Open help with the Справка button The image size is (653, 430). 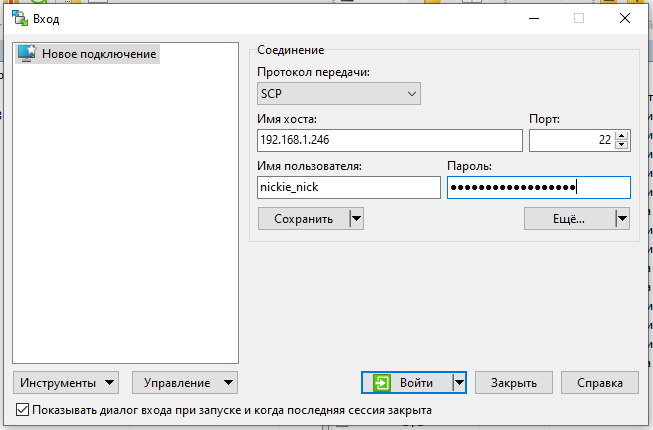[600, 382]
